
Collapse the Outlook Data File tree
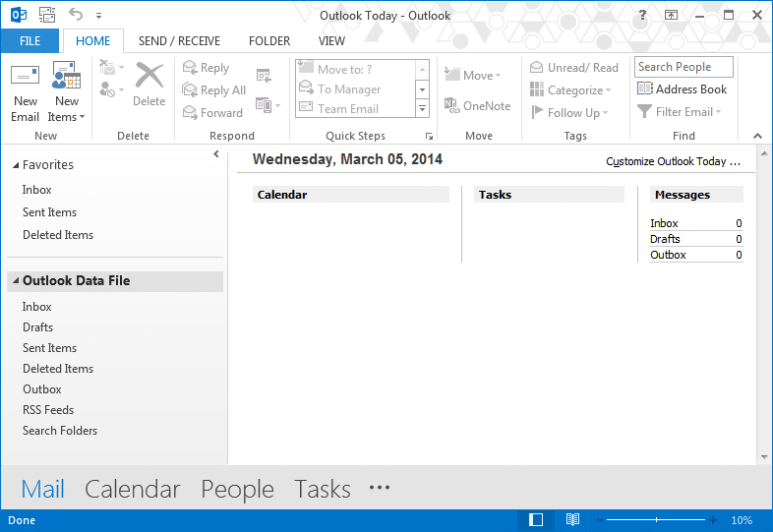coord(16,280)
